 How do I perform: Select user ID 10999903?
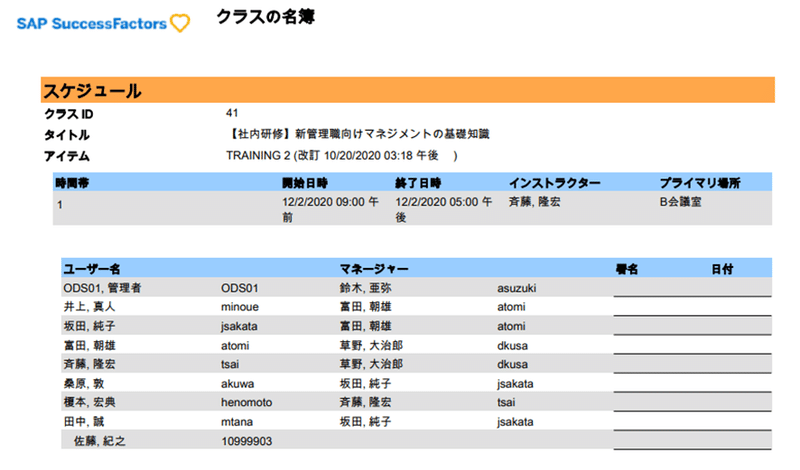click(246, 441)
